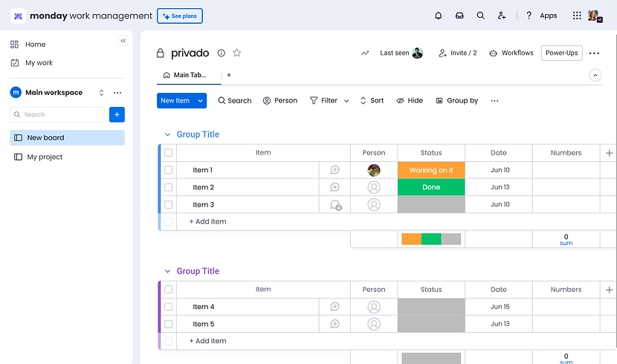Click Apps in top bar
This screenshot has width=617, height=364.
click(x=548, y=16)
